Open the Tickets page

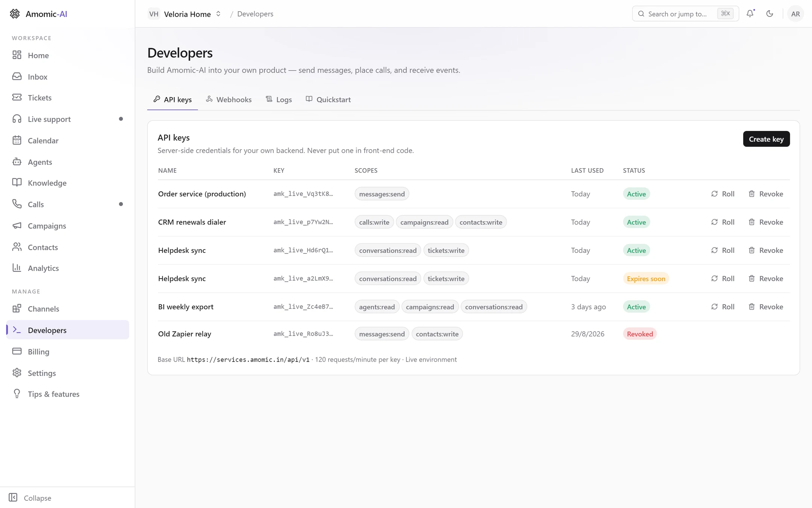coord(68,98)
